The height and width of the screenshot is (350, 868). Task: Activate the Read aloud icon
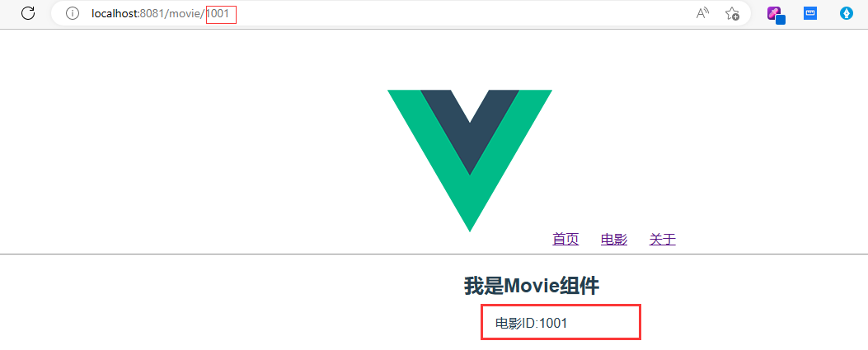coord(702,13)
